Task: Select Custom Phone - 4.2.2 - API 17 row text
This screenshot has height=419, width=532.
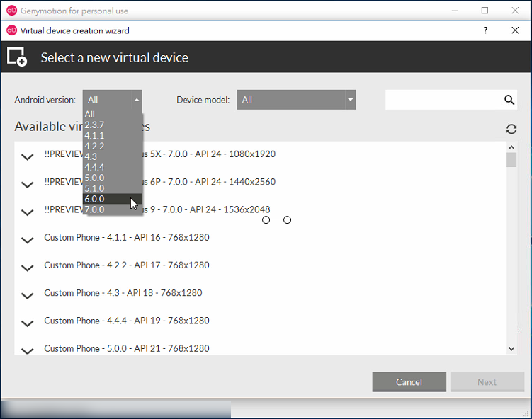Action: pyautogui.click(x=127, y=265)
